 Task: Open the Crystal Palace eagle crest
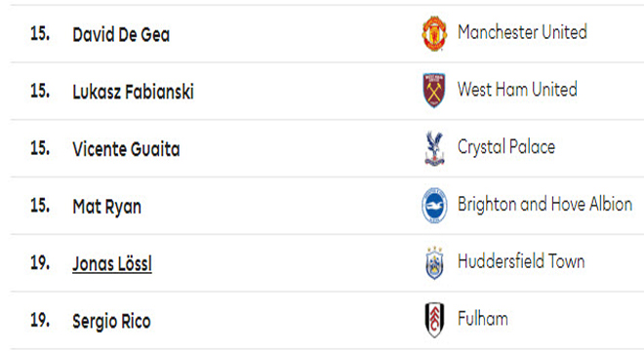434,148
